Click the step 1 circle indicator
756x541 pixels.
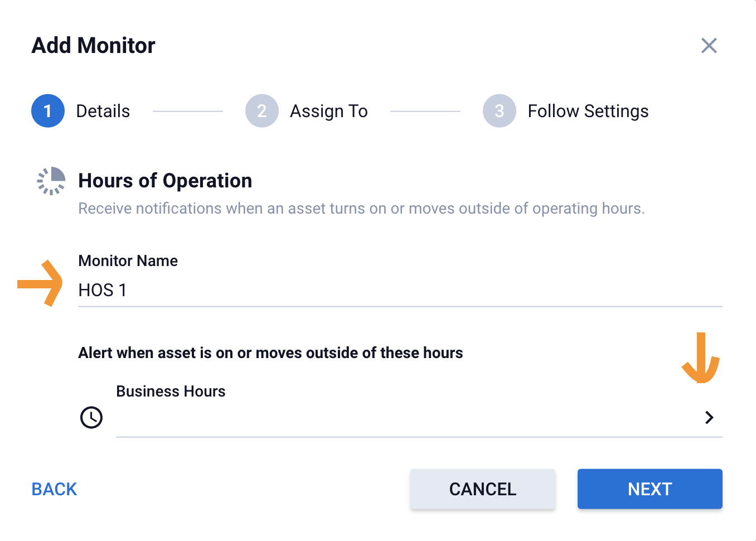click(x=48, y=111)
